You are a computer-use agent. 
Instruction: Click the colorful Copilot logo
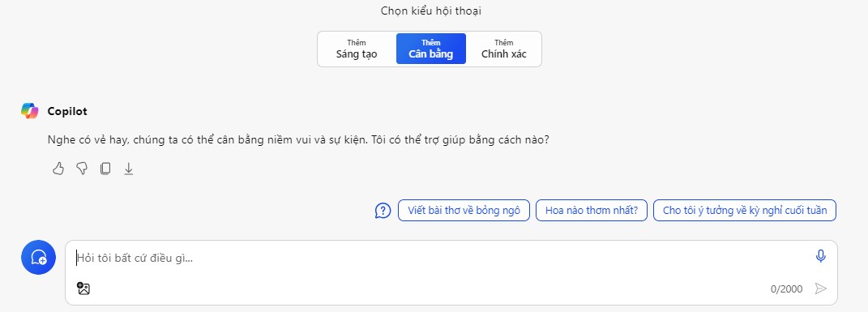pyautogui.click(x=30, y=111)
